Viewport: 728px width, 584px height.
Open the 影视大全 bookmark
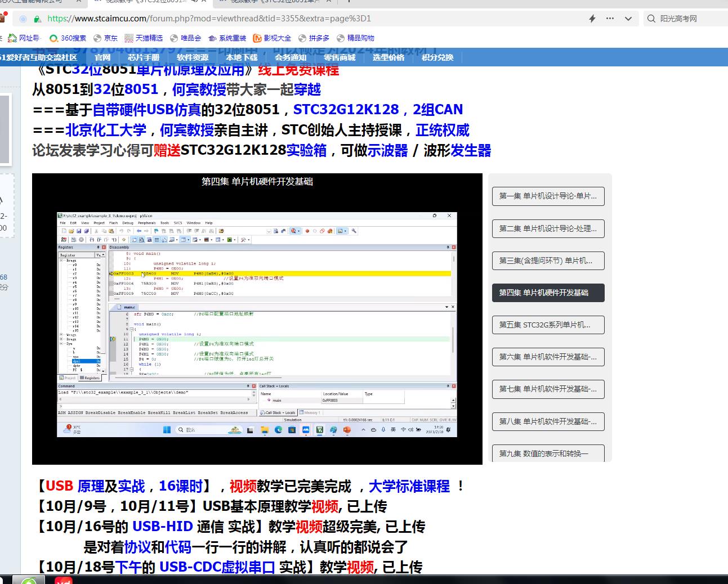pyautogui.click(x=273, y=38)
